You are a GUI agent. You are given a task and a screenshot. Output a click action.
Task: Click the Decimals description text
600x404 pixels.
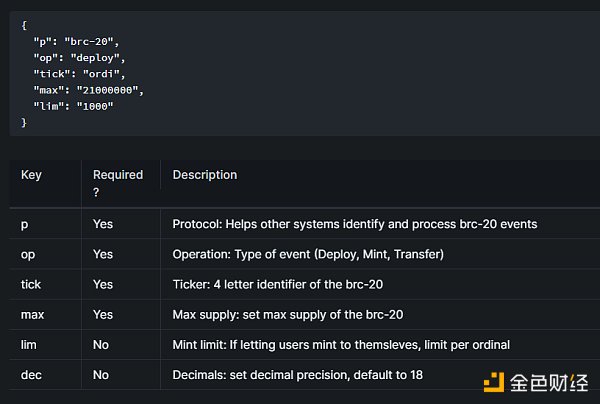point(298,375)
